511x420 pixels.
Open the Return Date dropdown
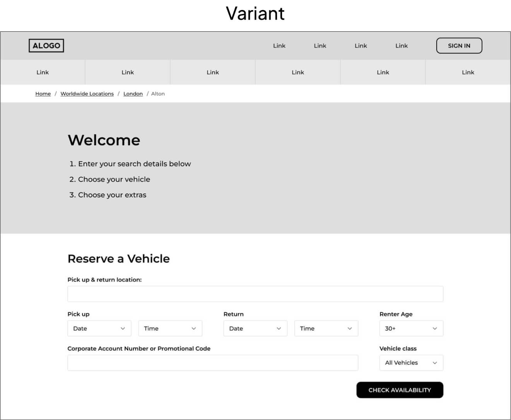255,328
